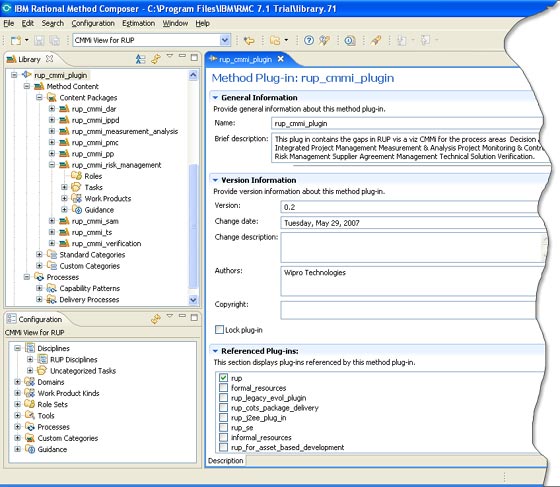Open the Search menu
560x487 pixels.
(52, 24)
